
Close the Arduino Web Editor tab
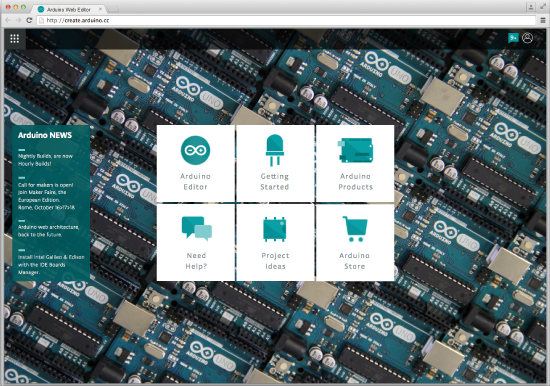point(100,9)
